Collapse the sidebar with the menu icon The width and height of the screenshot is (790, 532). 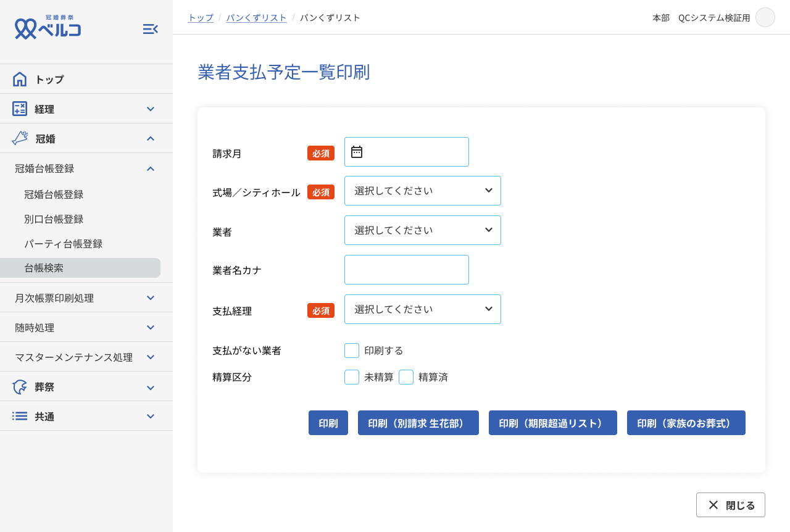(150, 29)
